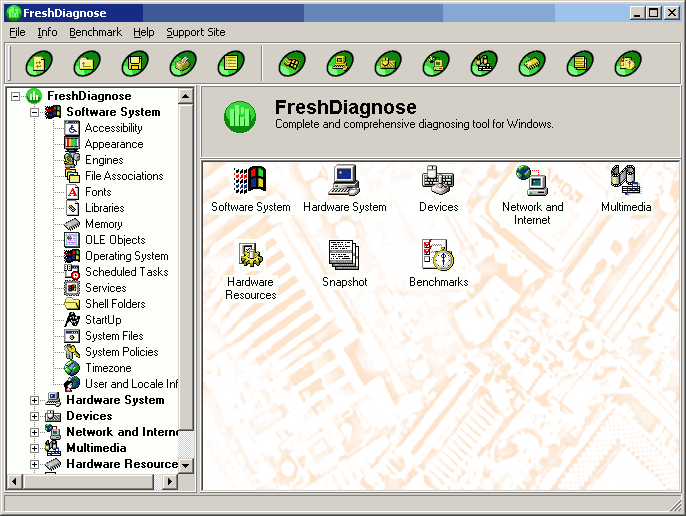Expand the Multimedia tree branch
The image size is (686, 516).
(35, 448)
